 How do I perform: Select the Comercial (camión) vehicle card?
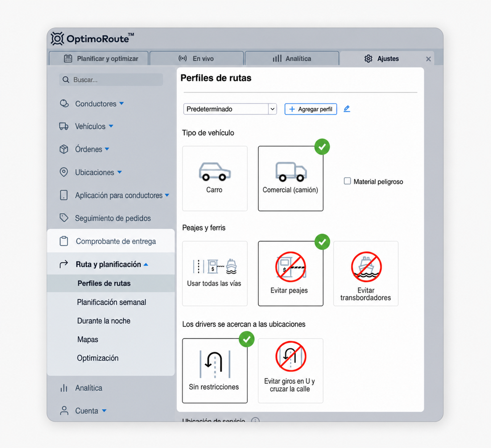pos(291,178)
